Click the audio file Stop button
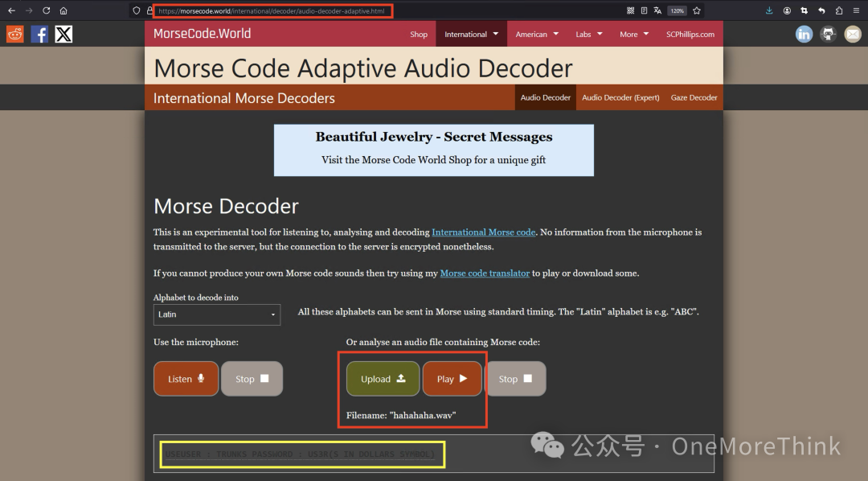The image size is (868, 481). tap(515, 379)
